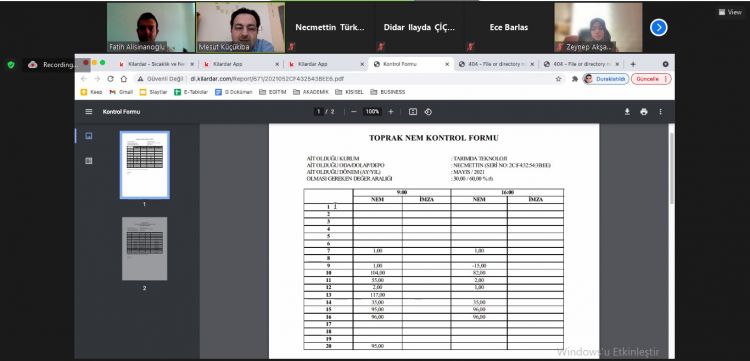Viewport: 750px width, 361px height.
Task: Click the PDF page number field
Action: pos(319,112)
